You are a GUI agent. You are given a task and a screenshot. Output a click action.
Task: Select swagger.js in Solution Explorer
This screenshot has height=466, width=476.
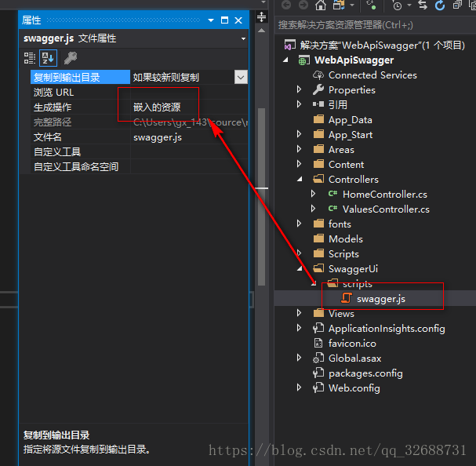[x=380, y=299]
